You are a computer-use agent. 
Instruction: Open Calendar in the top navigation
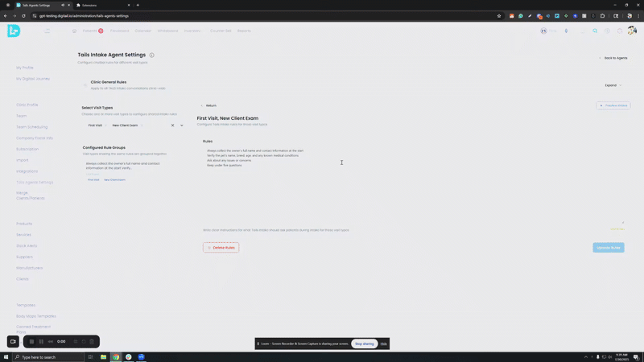coord(143,31)
